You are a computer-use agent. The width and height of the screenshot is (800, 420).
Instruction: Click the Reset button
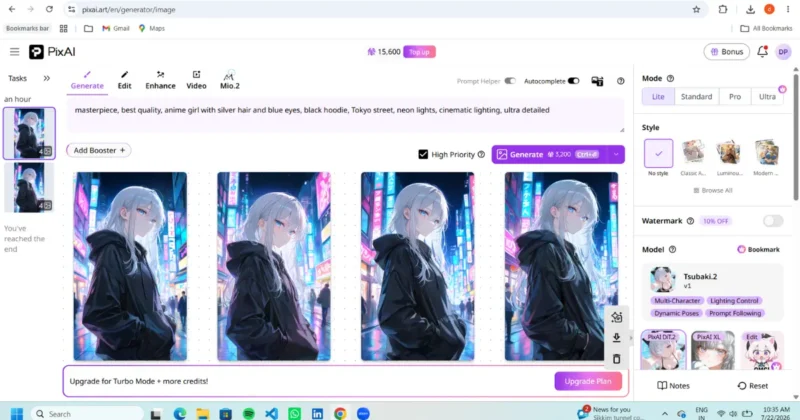coord(753,386)
